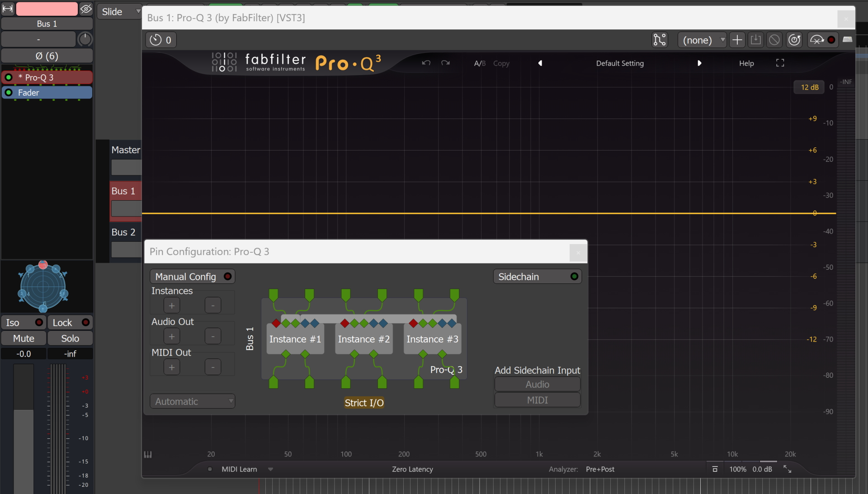The width and height of the screenshot is (868, 494).
Task: Toggle Pro-Q 3 full screen mode
Action: (780, 63)
